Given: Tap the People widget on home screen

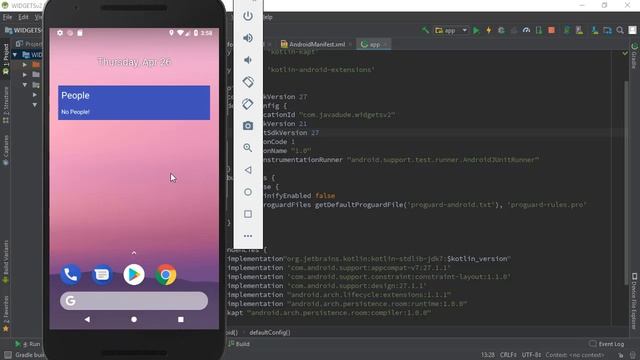Looking at the screenshot, I should pyautogui.click(x=134, y=102).
